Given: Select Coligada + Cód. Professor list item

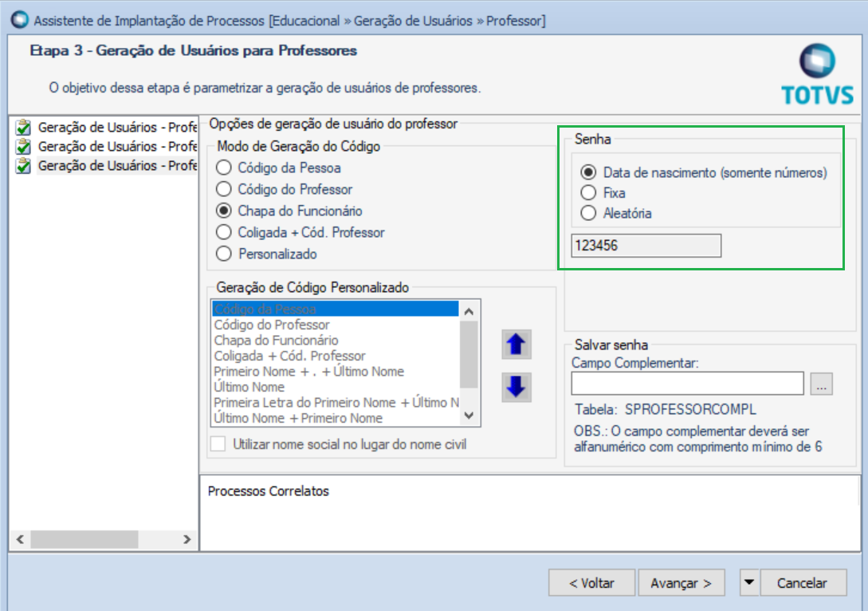Looking at the screenshot, I should pos(336,356).
